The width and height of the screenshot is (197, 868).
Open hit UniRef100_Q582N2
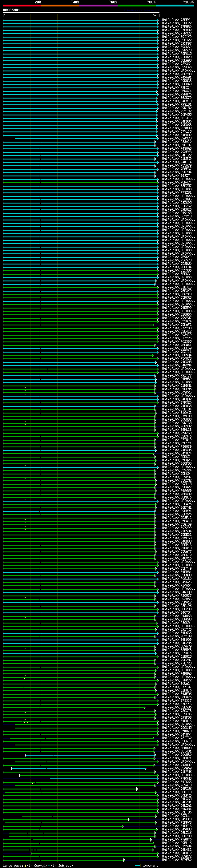[177, 481]
